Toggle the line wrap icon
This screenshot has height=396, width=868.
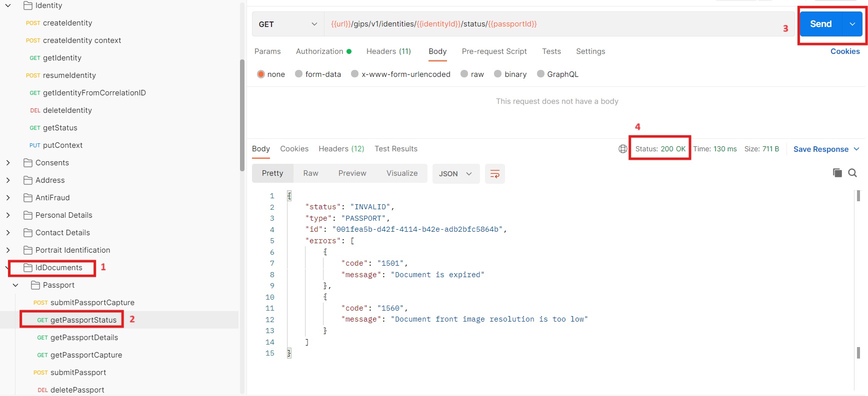pos(494,174)
